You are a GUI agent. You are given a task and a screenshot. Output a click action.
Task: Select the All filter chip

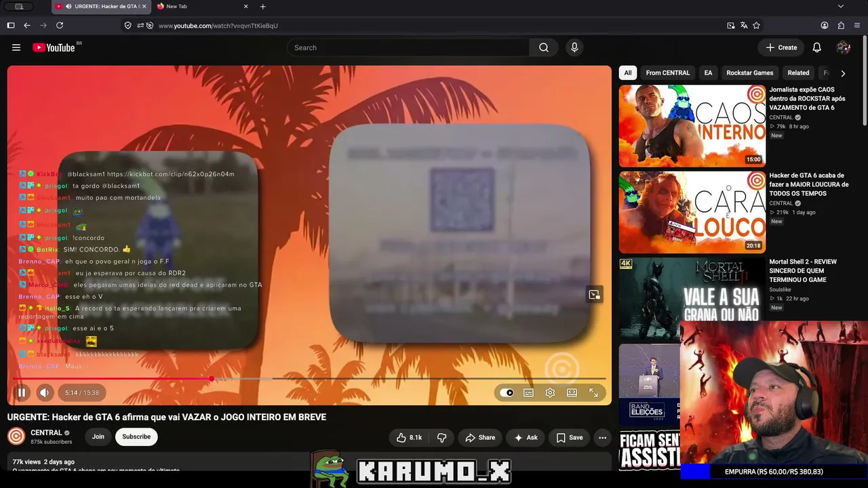pyautogui.click(x=628, y=73)
